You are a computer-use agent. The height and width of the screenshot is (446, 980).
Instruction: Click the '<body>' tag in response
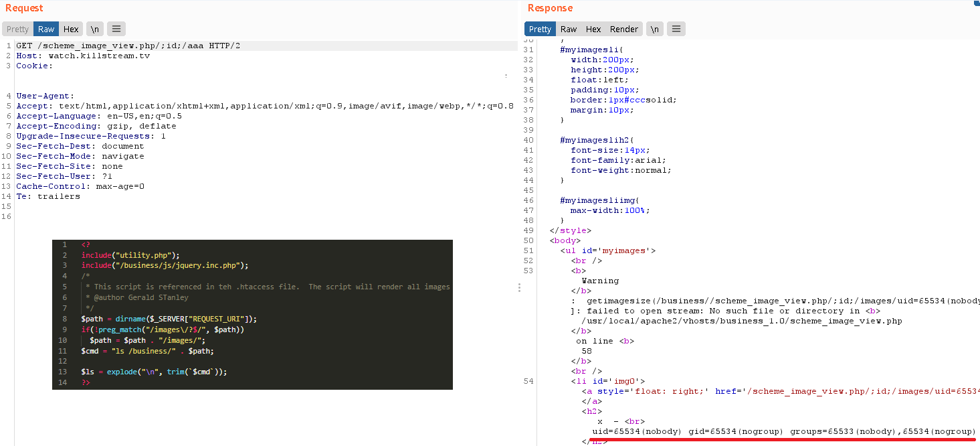click(565, 240)
